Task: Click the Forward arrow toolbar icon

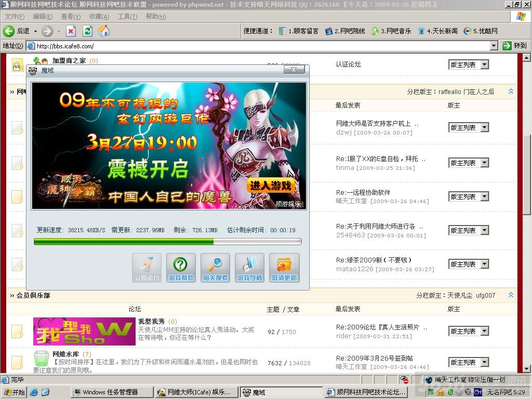Action: pos(47,31)
